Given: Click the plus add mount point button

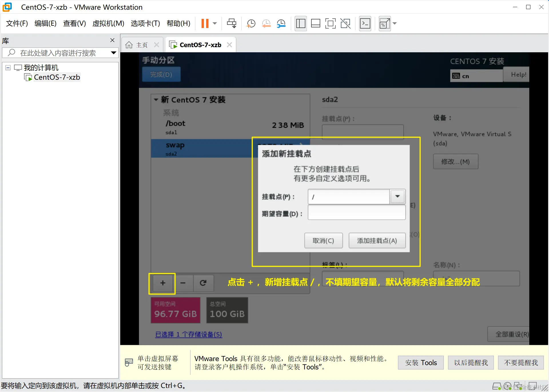Looking at the screenshot, I should [x=163, y=283].
